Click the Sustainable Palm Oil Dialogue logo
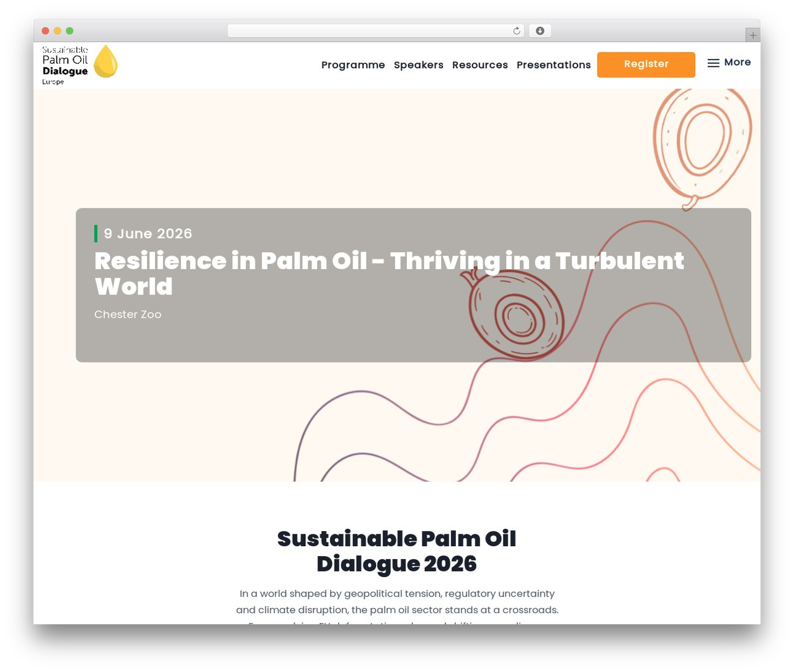This screenshot has width=794, height=672. [x=80, y=64]
